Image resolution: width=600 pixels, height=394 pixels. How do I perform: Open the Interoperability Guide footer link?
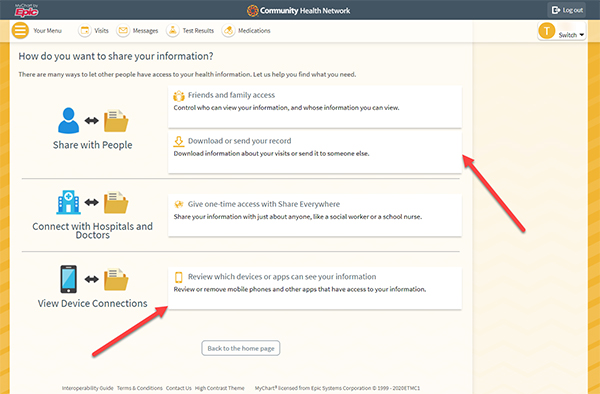pos(88,388)
